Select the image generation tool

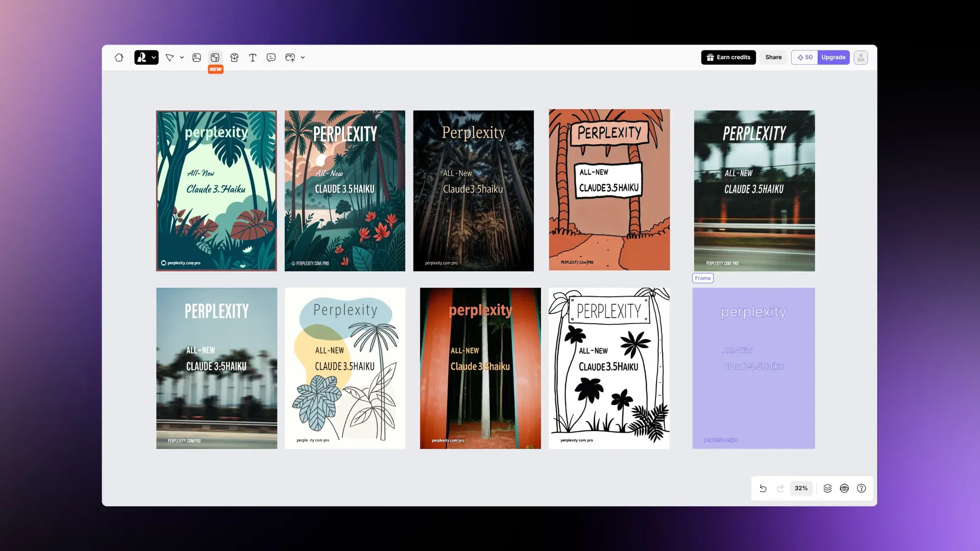pos(197,57)
